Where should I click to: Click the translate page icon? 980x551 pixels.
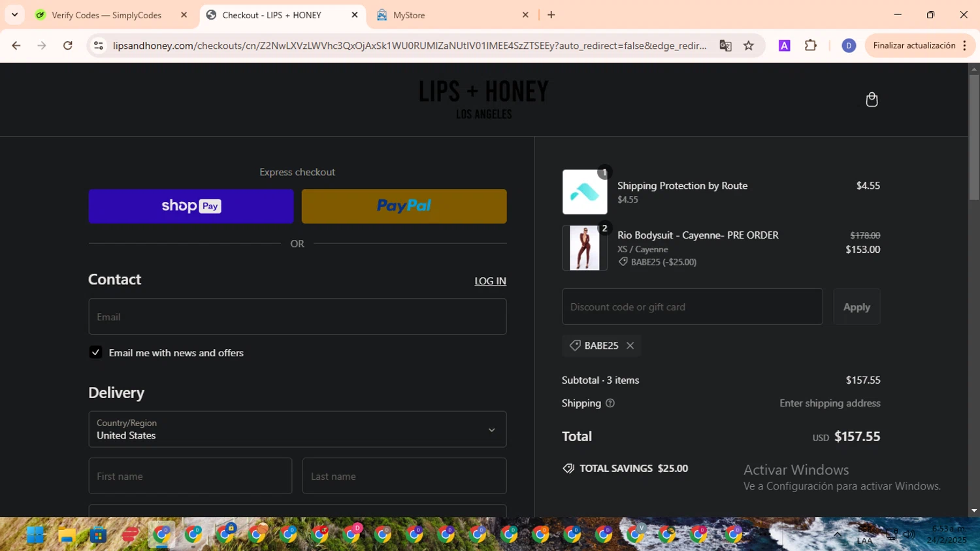[x=725, y=46]
